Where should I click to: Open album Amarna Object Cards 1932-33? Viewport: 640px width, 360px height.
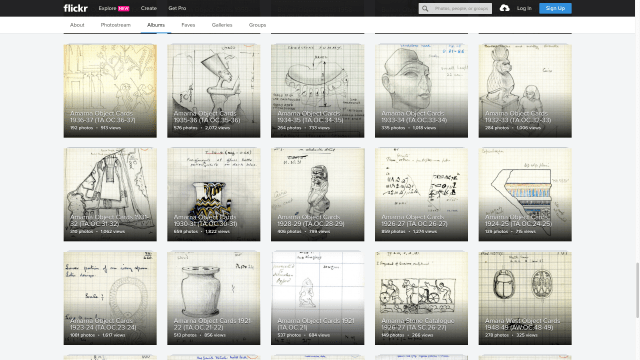click(525, 91)
